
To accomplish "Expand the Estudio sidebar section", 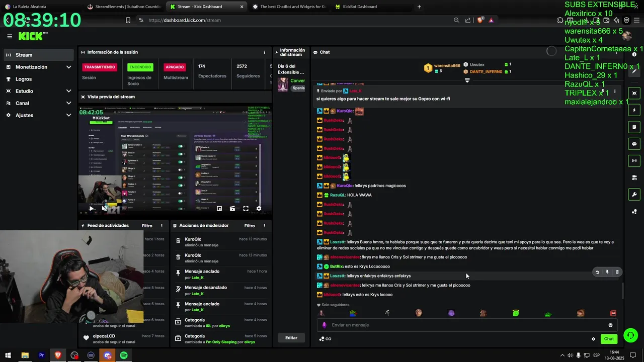I will click(x=39, y=91).
